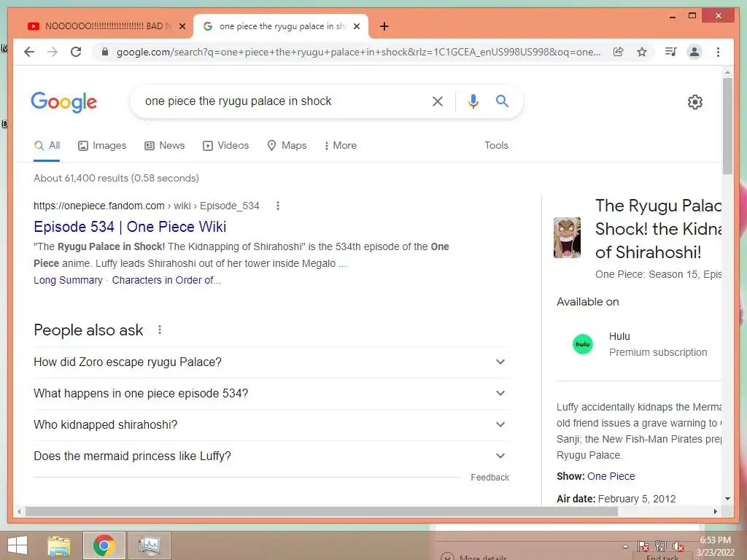Click the padlock site info icon
The height and width of the screenshot is (560, 747).
pos(105,52)
